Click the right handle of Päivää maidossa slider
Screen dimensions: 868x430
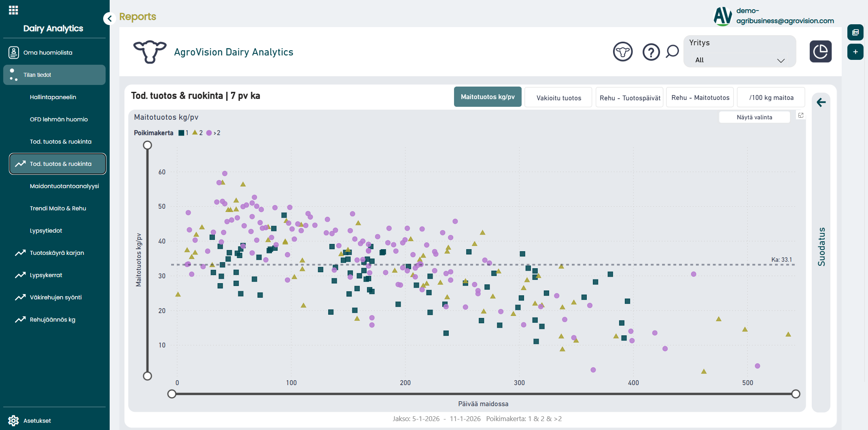pos(795,394)
